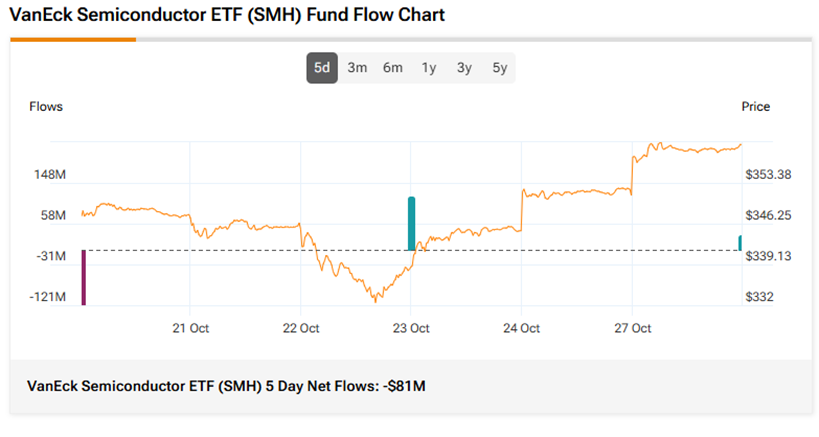Click the purple outflow bar on the left
The width and height of the screenshot is (819, 437).
pos(83,276)
